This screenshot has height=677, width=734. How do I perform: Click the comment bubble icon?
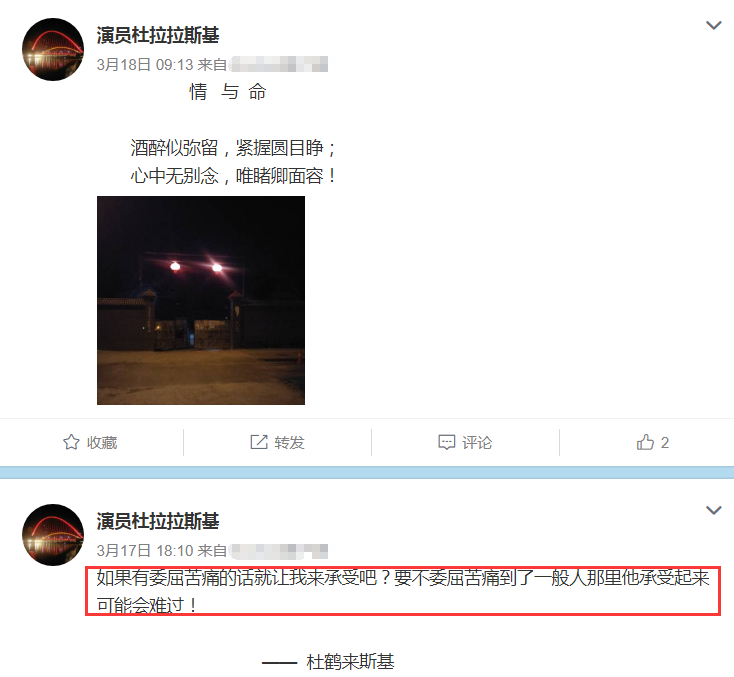pyautogui.click(x=447, y=442)
